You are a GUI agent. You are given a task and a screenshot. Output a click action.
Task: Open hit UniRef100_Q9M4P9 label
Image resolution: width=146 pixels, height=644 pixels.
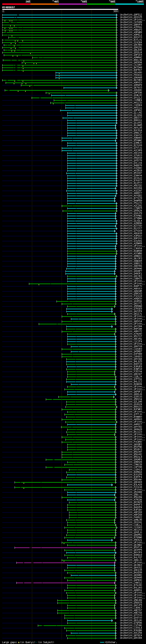pyautogui.click(x=131, y=85)
